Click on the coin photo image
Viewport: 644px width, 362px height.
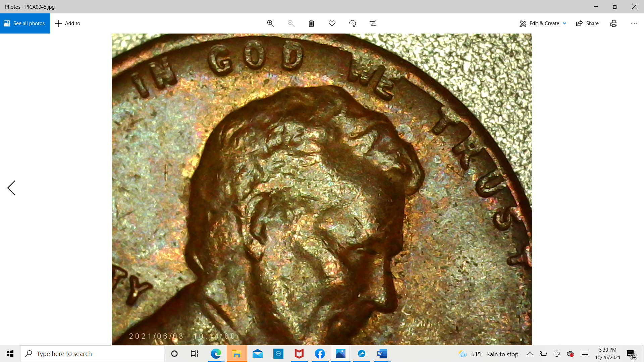[x=321, y=189]
